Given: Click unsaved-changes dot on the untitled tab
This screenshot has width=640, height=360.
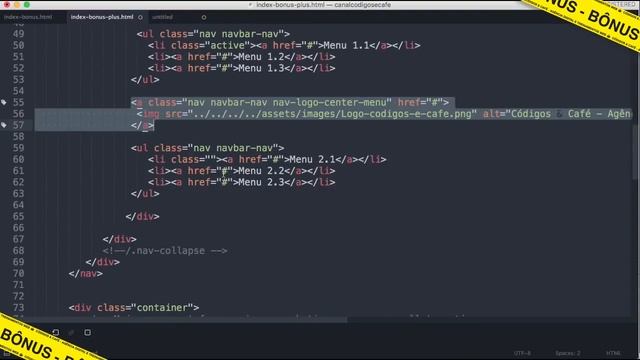Looking at the screenshot, I should [204, 17].
